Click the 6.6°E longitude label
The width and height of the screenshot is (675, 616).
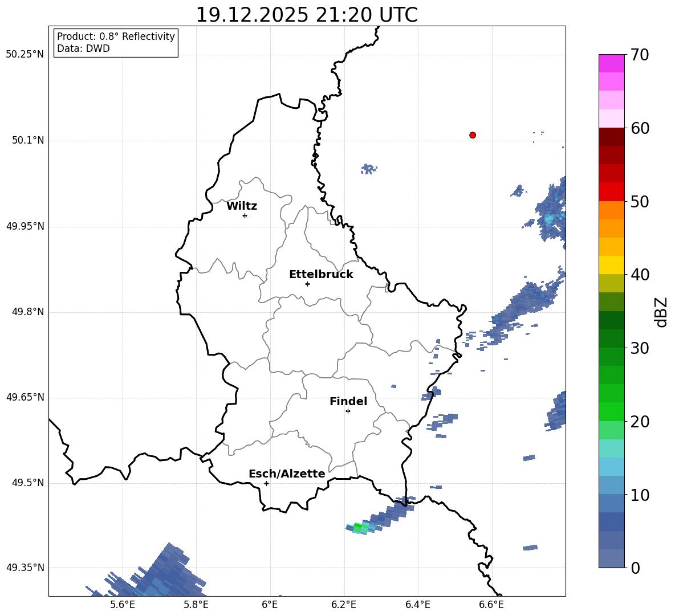(x=491, y=605)
